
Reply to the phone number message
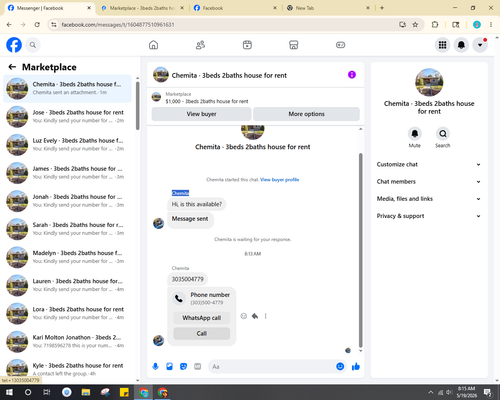[255, 316]
